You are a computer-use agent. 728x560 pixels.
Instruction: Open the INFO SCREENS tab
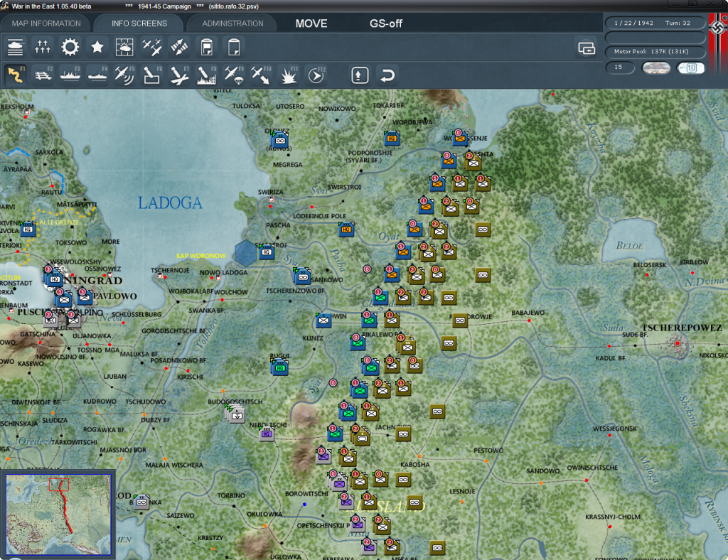tap(139, 23)
